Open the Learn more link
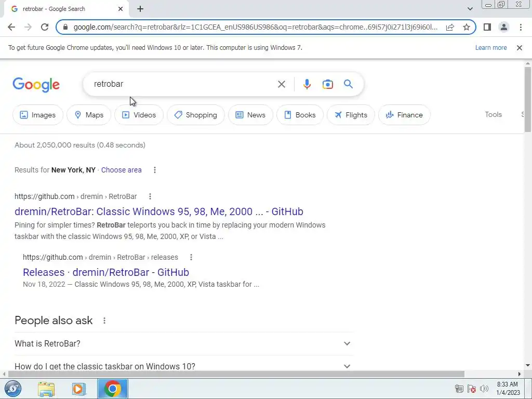The image size is (532, 399). tap(491, 48)
